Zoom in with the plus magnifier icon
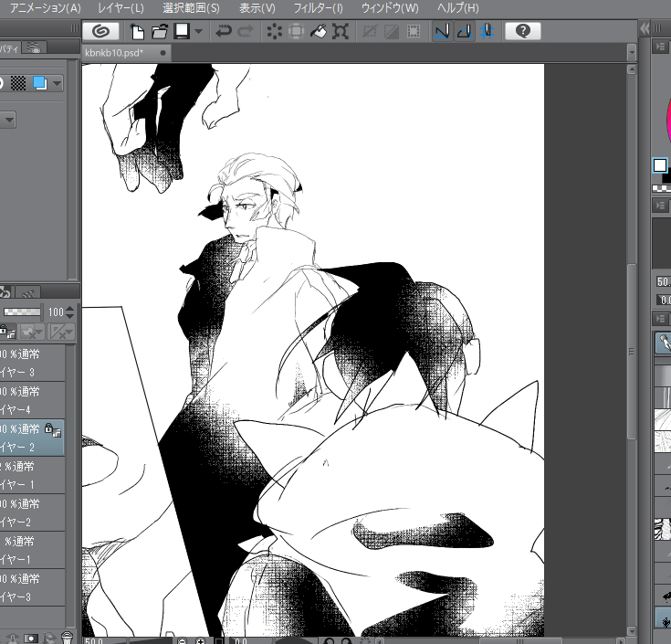The image size is (671, 644). (201, 640)
